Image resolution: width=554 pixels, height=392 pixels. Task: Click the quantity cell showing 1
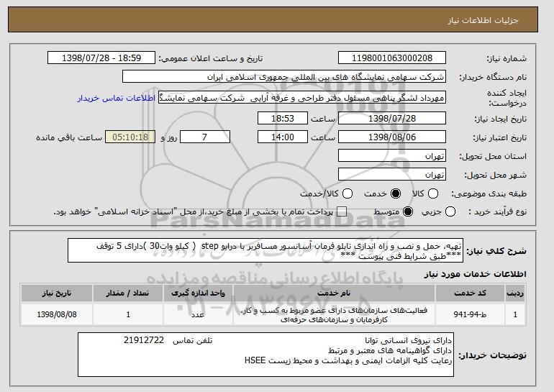(x=128, y=314)
